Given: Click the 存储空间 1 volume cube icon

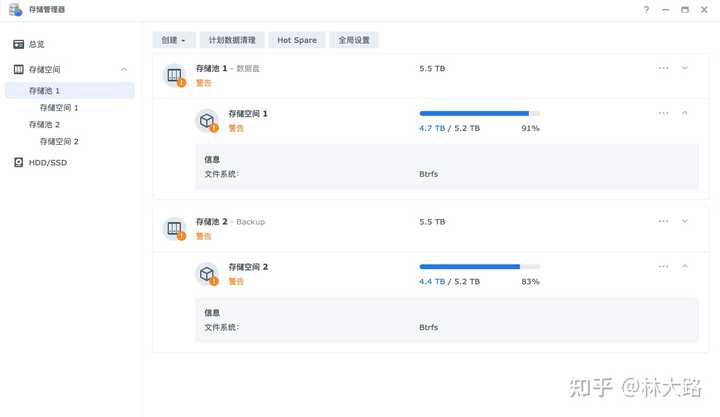Looking at the screenshot, I should pos(207,121).
